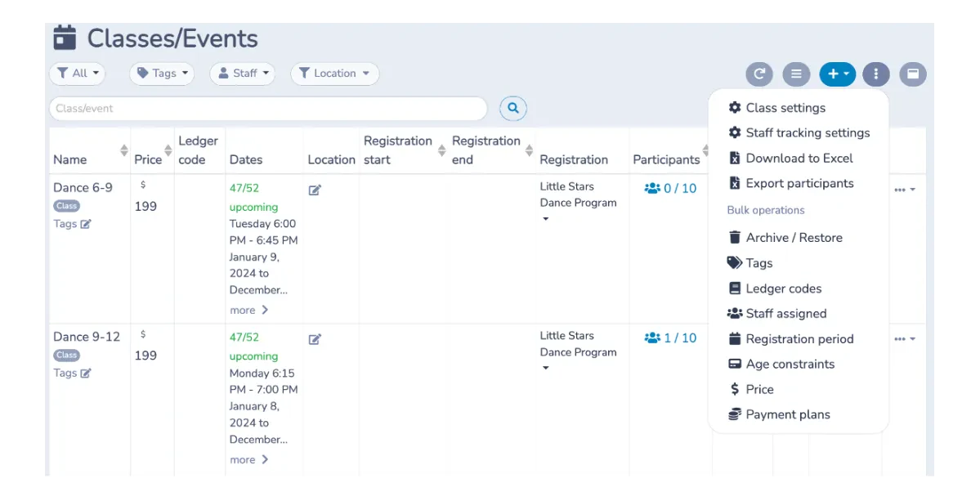Click the Dance 6-9 class name
The height and width of the screenshot is (501, 980).
pos(83,187)
